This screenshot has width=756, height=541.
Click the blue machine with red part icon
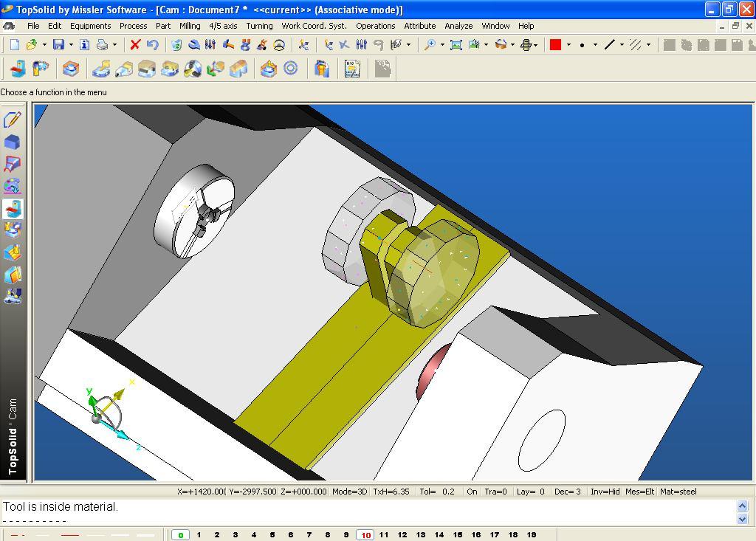click(18, 69)
